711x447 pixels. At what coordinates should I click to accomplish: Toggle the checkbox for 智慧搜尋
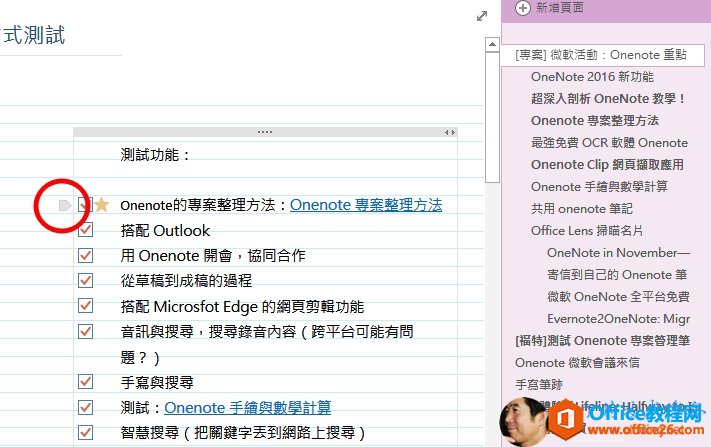(85, 433)
